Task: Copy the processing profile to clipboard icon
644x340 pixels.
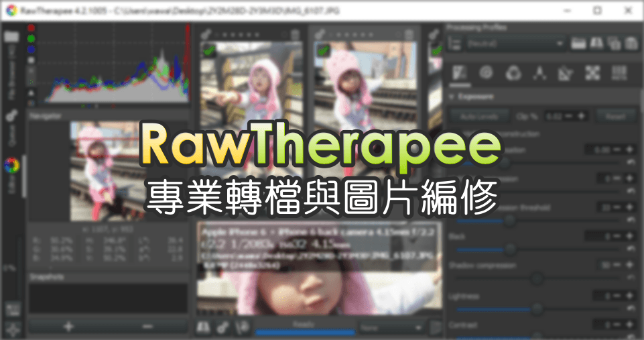Action: pyautogui.click(x=614, y=43)
